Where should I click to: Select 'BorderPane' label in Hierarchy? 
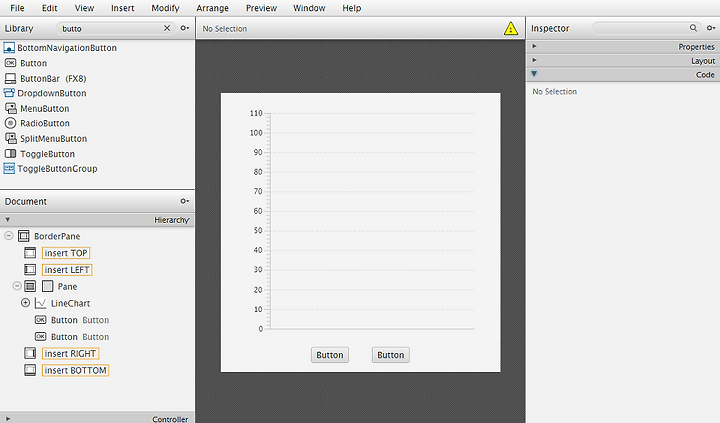tap(57, 236)
